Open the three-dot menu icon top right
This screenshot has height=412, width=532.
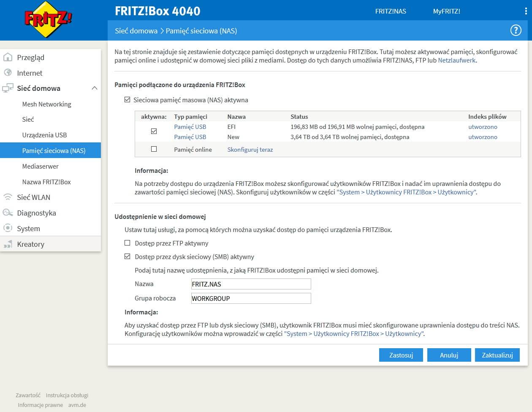tap(525, 11)
